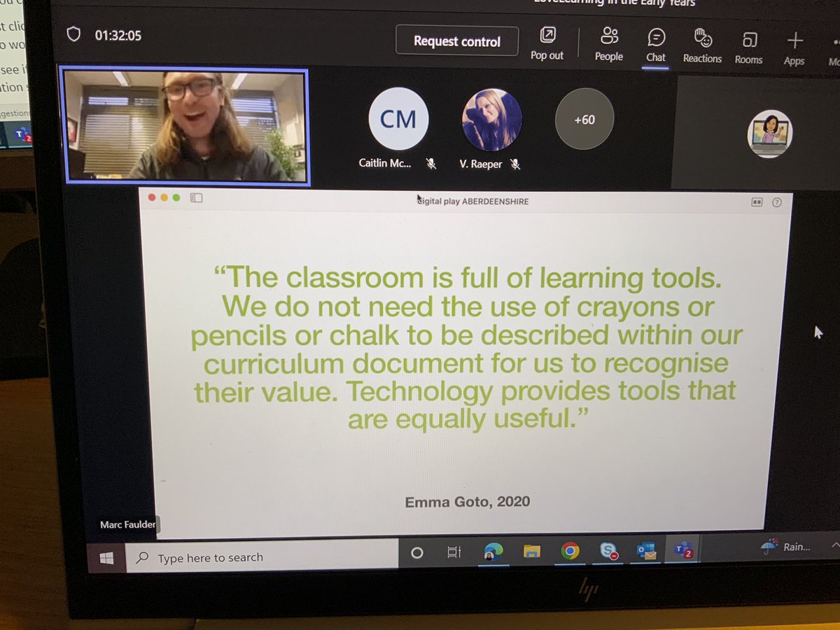
Task: Click the Marc Faulder presenter name label
Action: pyautogui.click(x=128, y=525)
